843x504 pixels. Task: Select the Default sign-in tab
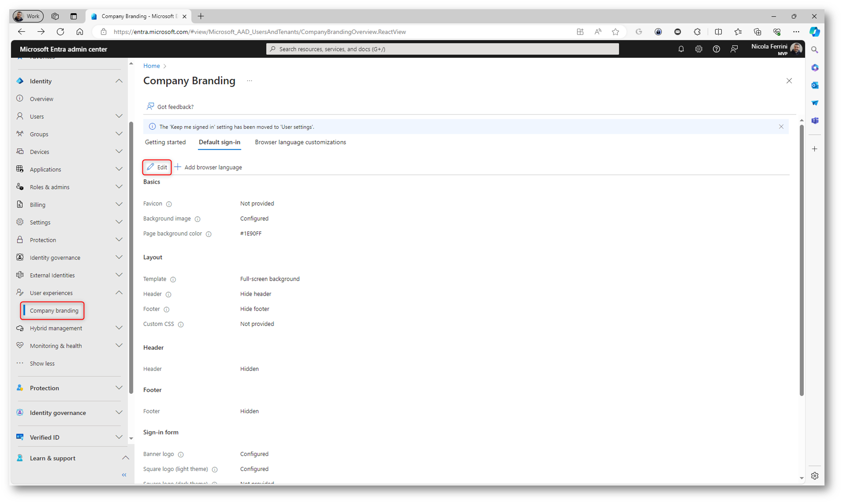click(x=219, y=142)
